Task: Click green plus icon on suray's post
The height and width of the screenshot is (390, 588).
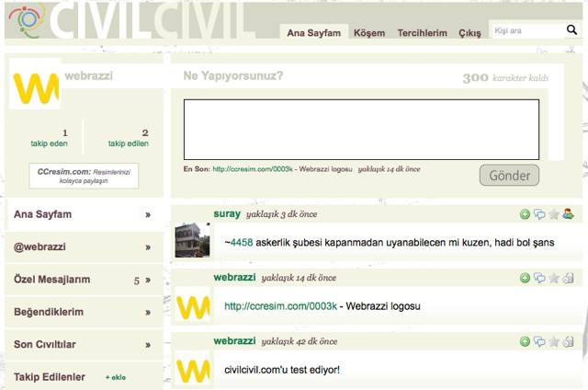Action: pos(525,214)
